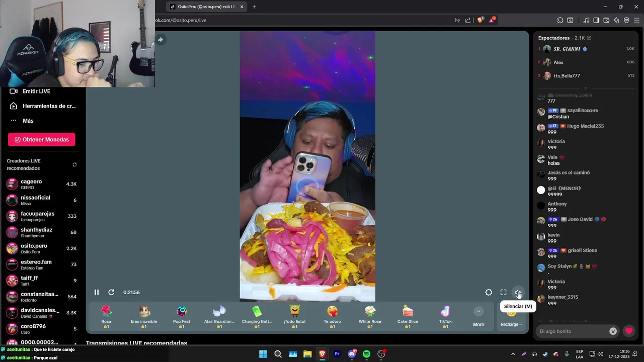This screenshot has width=644, height=362.
Task: Open facuuparejas recommended live
Action: 41,216
